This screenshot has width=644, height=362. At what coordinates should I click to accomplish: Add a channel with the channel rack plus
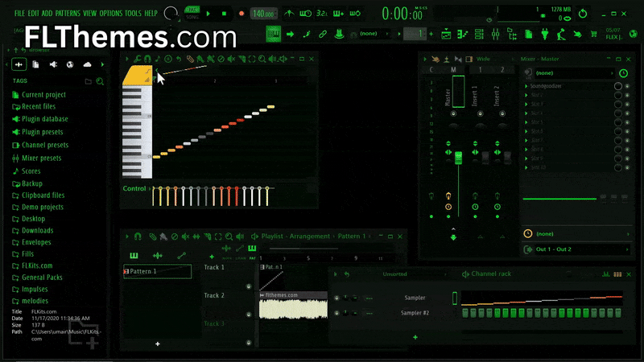[415, 337]
